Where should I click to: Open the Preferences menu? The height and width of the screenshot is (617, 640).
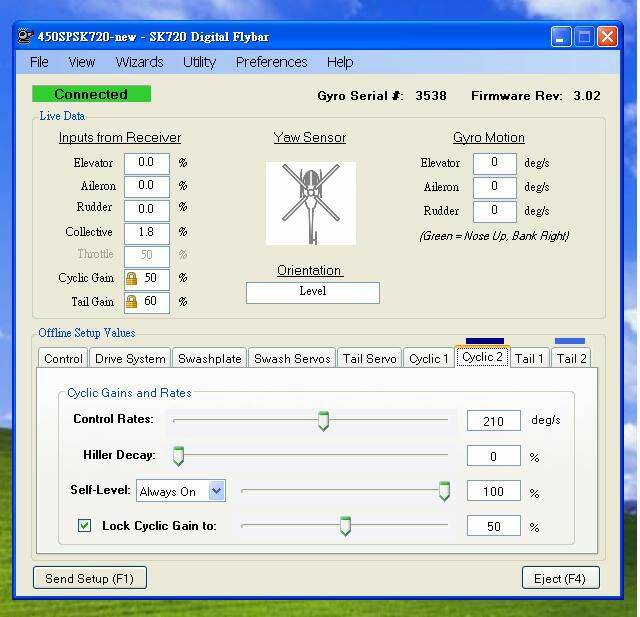(271, 62)
